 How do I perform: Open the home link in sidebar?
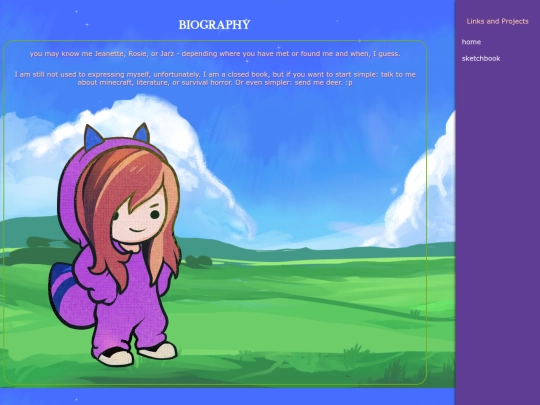pyautogui.click(x=471, y=42)
